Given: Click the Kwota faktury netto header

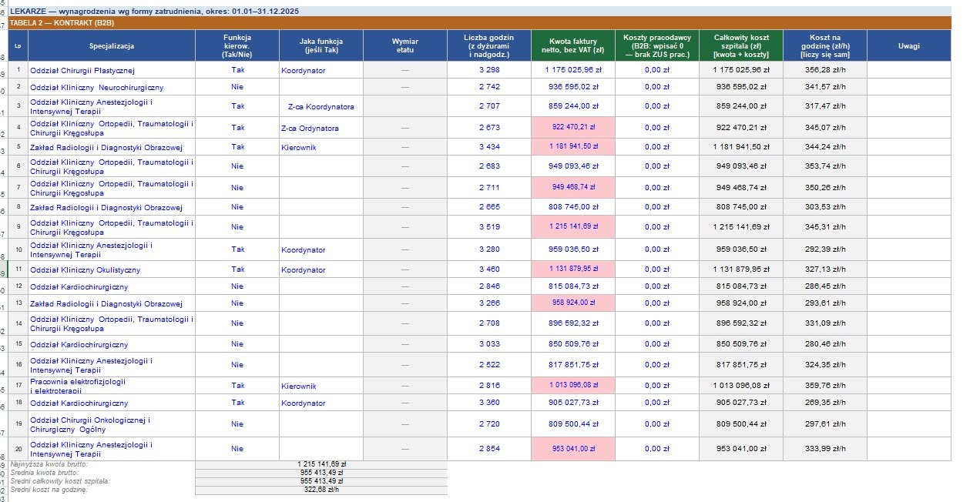Looking at the screenshot, I should pos(573,46).
